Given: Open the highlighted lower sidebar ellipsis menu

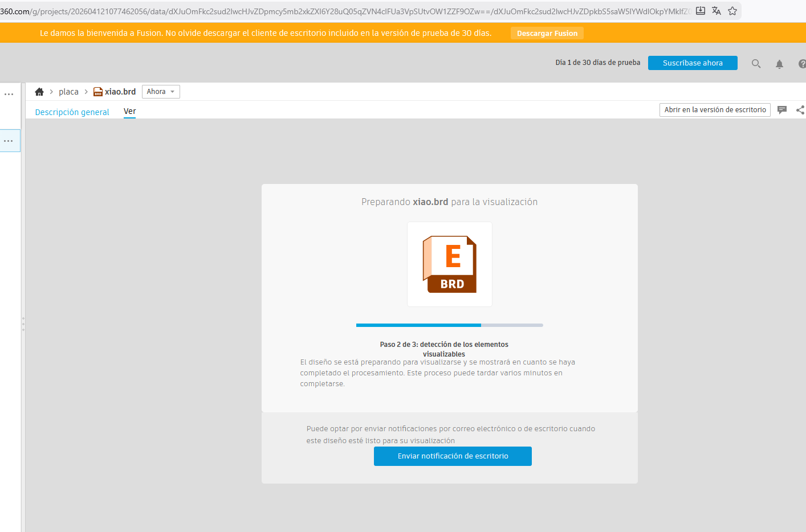Looking at the screenshot, I should [x=9, y=141].
